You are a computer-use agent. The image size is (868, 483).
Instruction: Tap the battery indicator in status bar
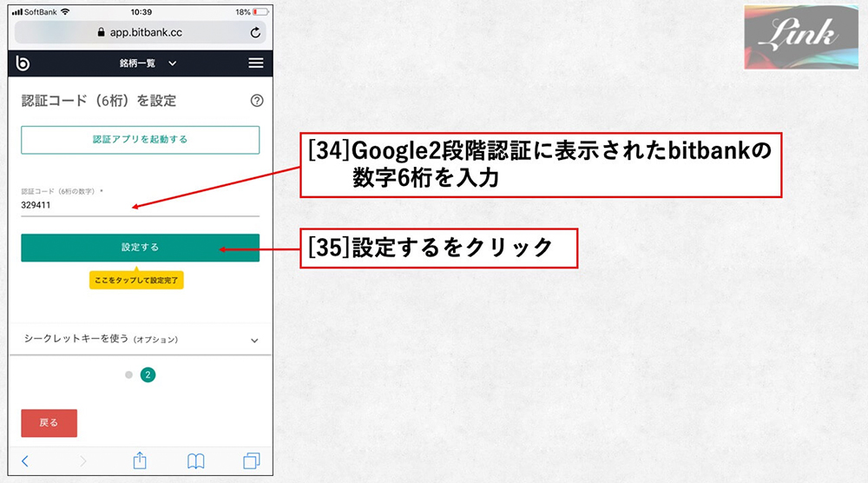tap(260, 11)
